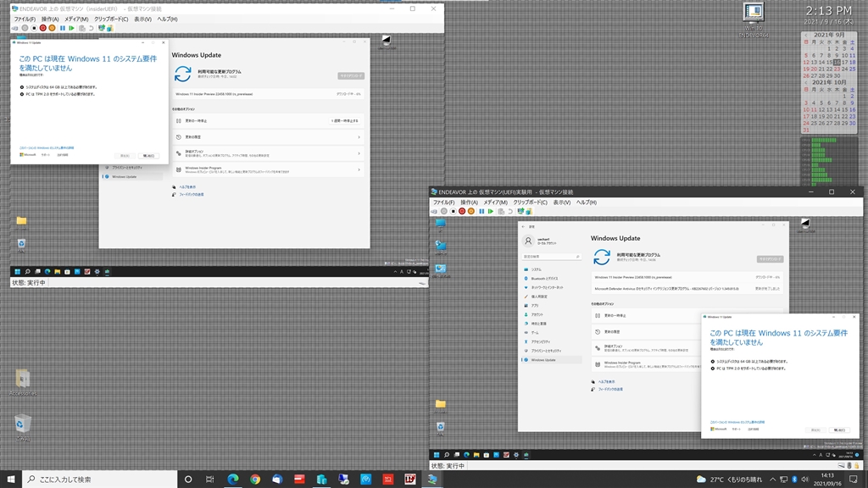The height and width of the screenshot is (488, 868).
Task: Open system requirements link in UEFI実験用 dialog
Action: tap(737, 422)
